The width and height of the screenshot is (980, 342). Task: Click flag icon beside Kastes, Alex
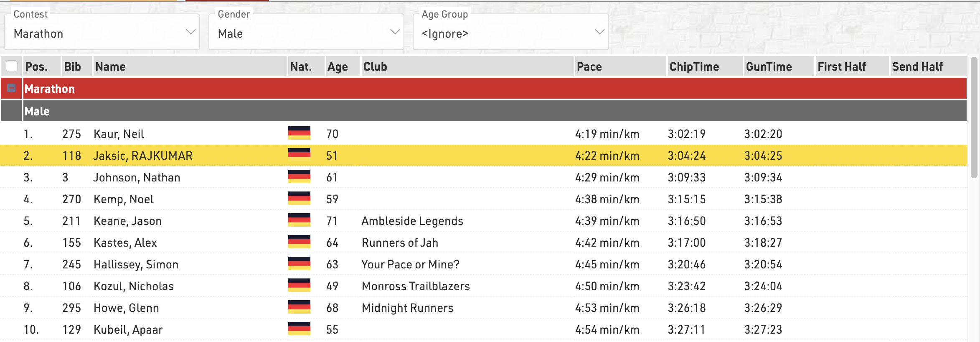299,242
